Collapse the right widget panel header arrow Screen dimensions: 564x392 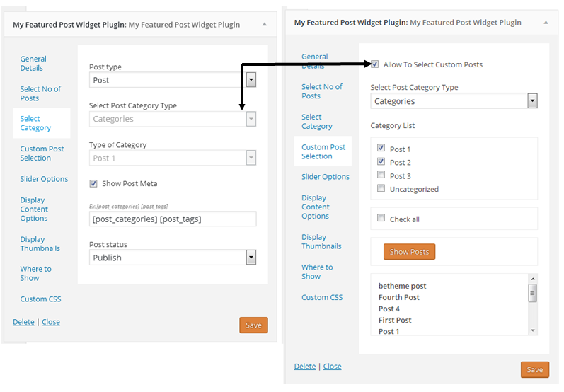click(x=546, y=22)
